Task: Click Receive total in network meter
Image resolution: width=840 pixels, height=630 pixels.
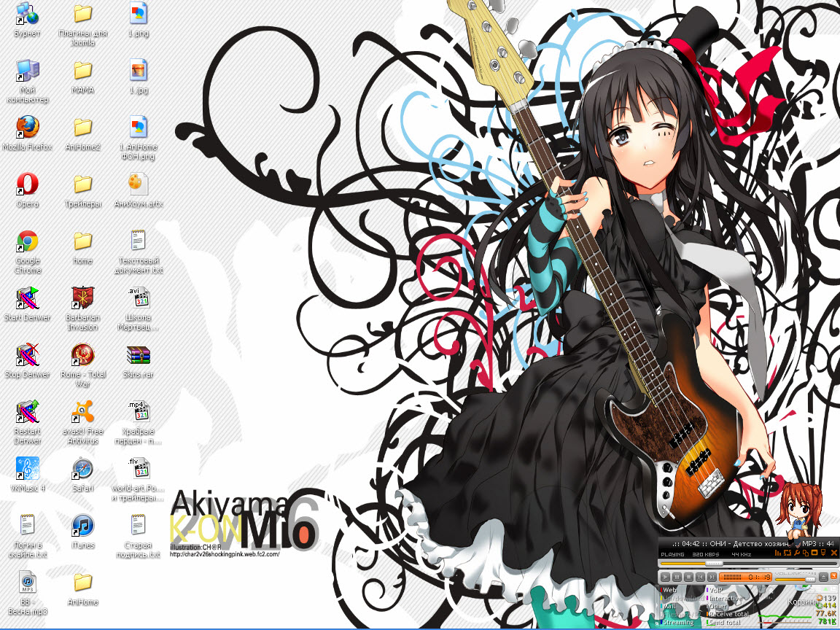Action: point(728,614)
